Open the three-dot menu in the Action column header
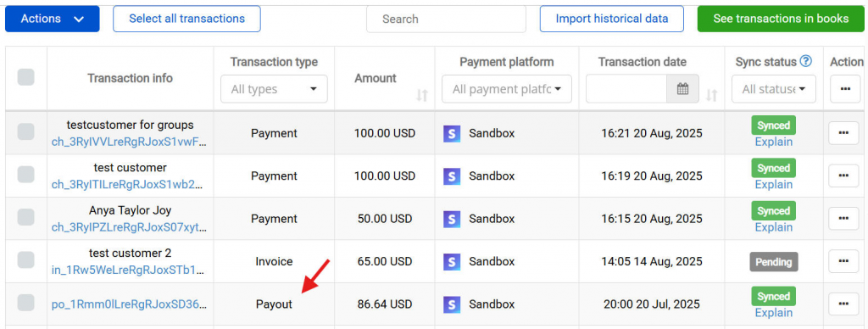Screen dimensions: 868x329 coord(845,89)
